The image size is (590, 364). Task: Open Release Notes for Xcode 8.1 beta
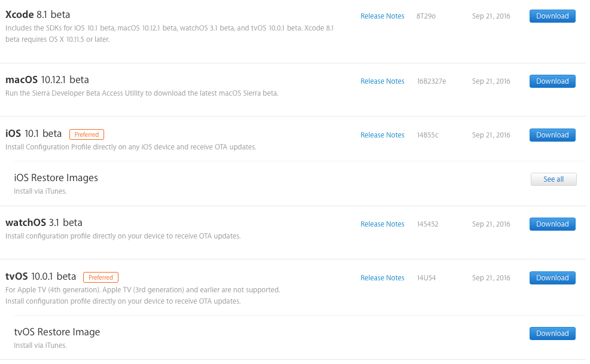[382, 16]
